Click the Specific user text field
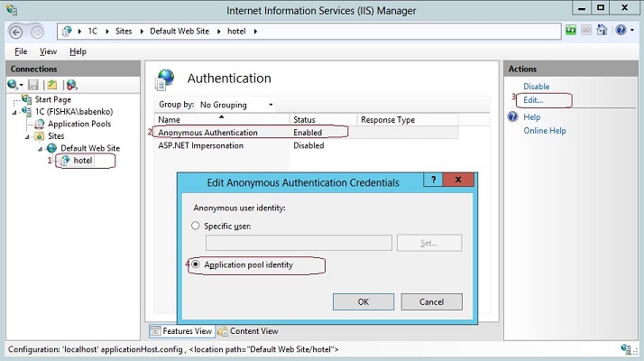 click(x=299, y=243)
